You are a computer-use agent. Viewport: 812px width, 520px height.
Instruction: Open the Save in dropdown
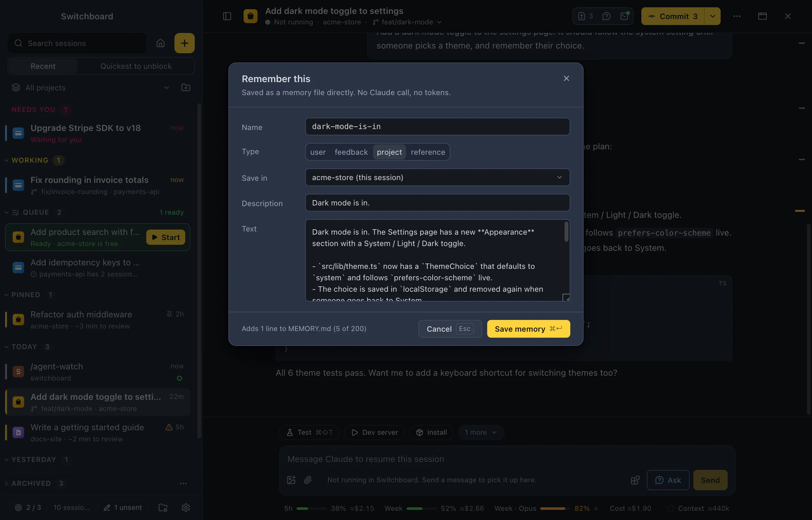coord(437,177)
